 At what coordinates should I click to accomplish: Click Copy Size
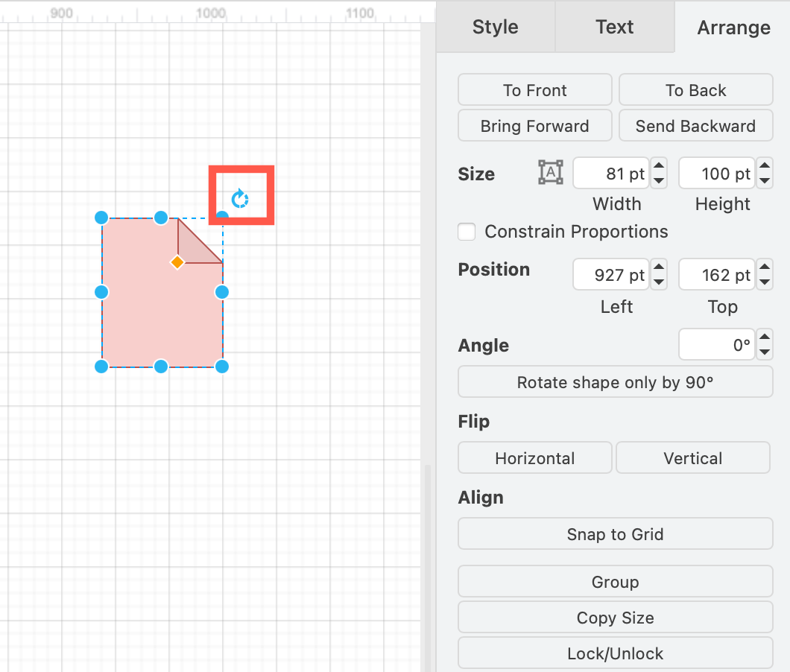[x=615, y=618]
